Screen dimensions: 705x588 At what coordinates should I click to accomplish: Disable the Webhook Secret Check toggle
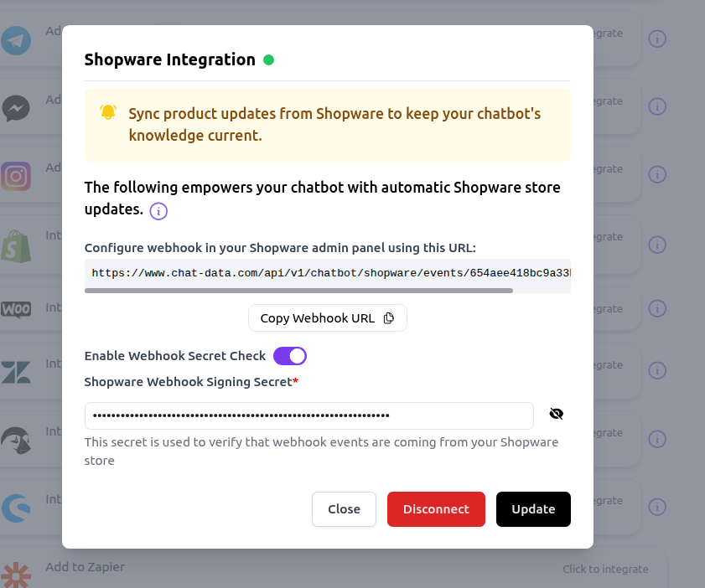pos(290,356)
